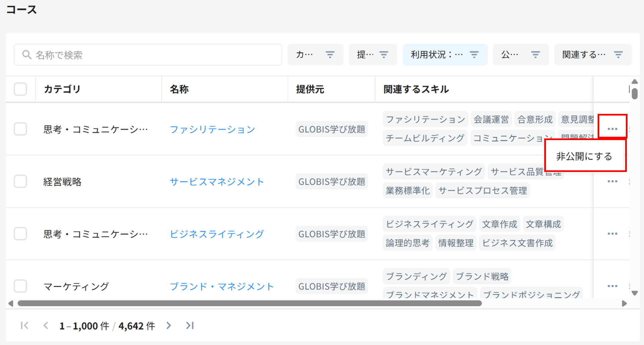Open the three-dot menu for ビジネスライティング row
Image resolution: width=644 pixels, height=345 pixels.
[612, 234]
